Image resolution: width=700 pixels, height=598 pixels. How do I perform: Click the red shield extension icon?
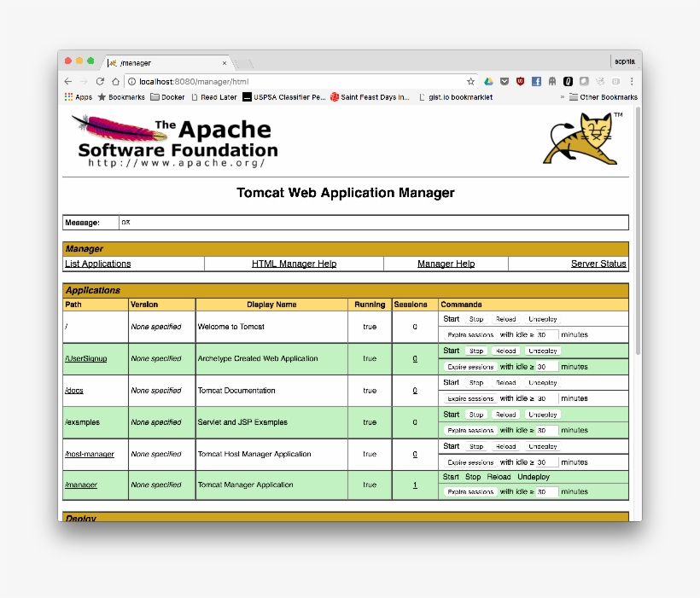coord(519,80)
